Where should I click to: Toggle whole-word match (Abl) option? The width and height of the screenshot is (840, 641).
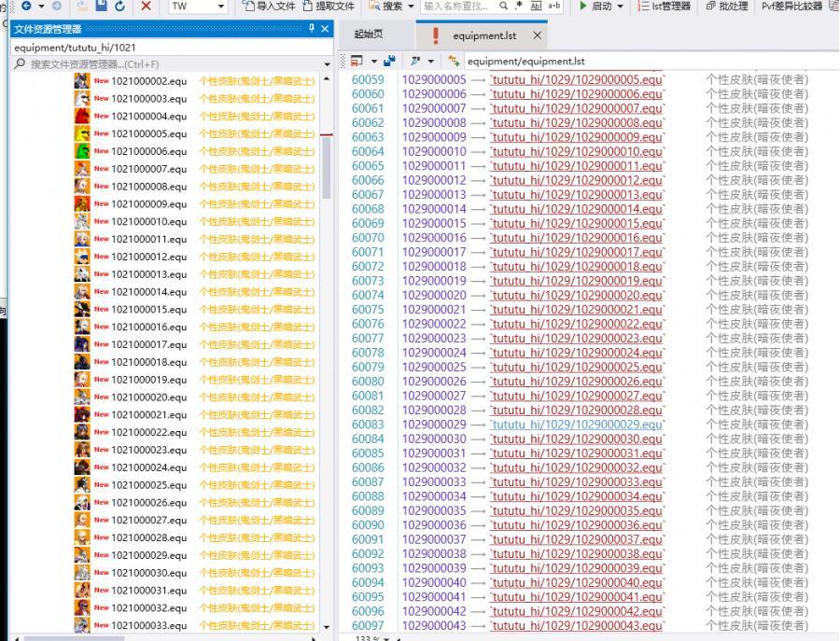coord(536,6)
